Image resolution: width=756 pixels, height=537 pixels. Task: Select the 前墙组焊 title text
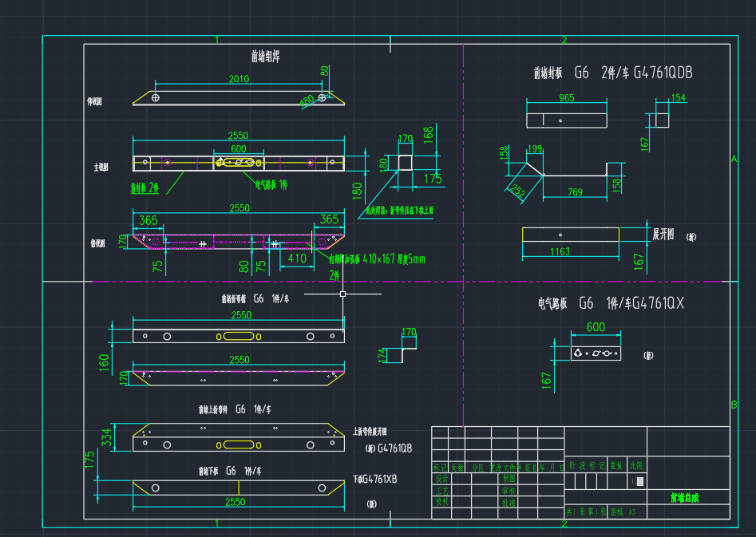tap(265, 57)
